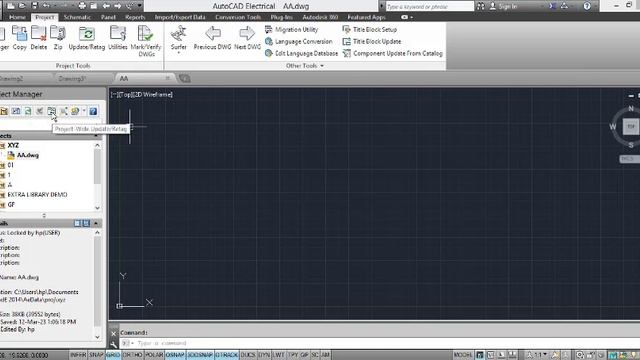Toggle POLAR tracking in status bar
Viewport: 640px width, 360px height.
(x=154, y=355)
